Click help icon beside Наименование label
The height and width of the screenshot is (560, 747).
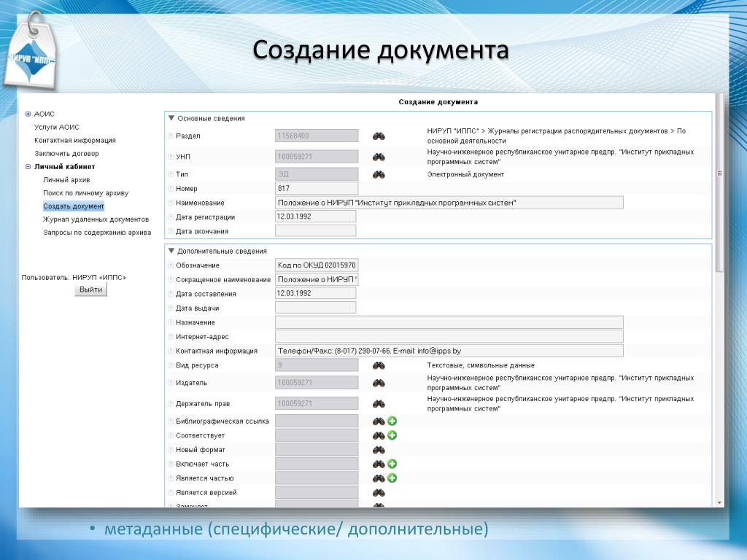pos(171,203)
